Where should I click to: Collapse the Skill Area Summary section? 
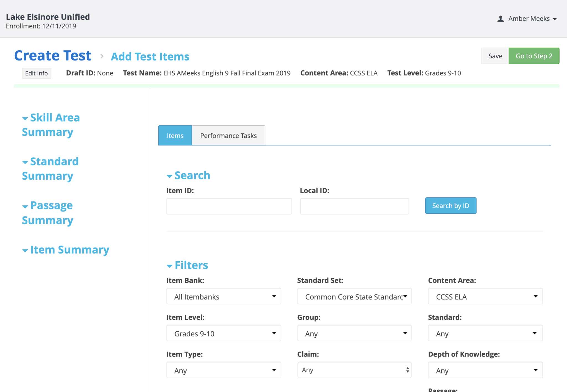pos(25,118)
